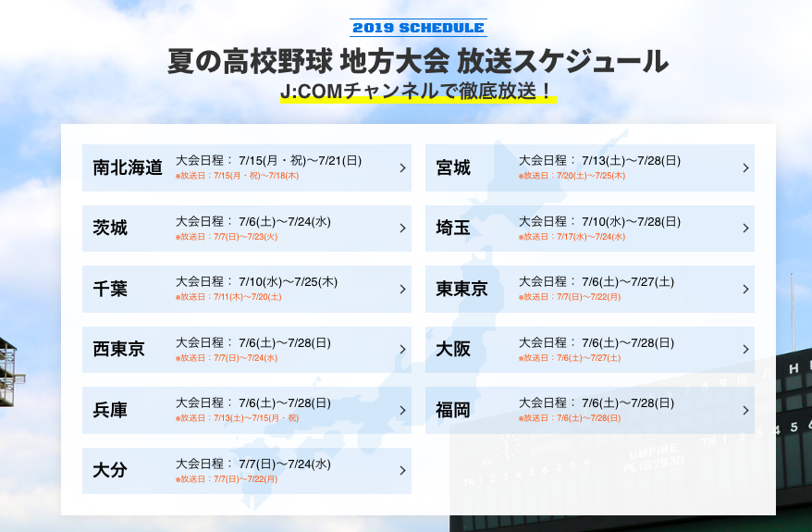Screen dimensions: 812x532
Task: Select the 千葉 region name
Action: click(110, 289)
